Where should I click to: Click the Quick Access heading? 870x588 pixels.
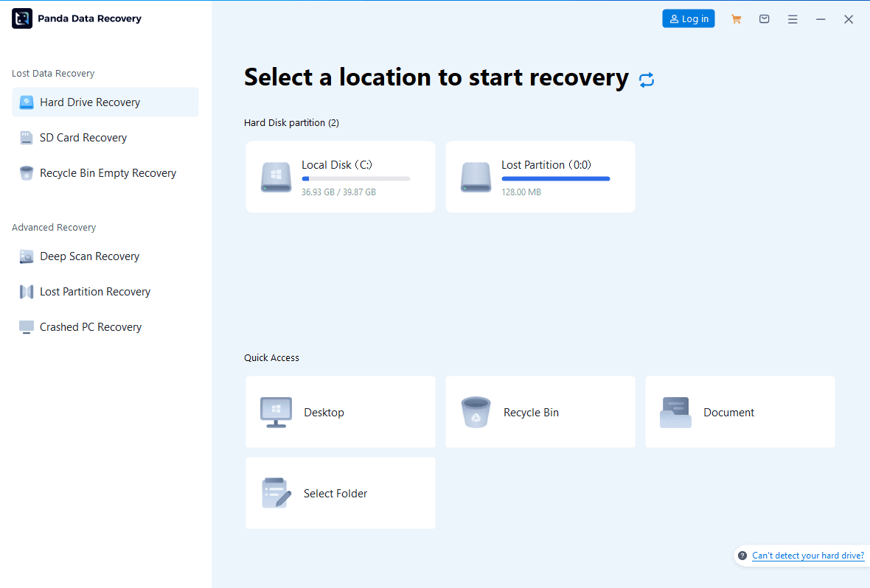pyautogui.click(x=271, y=358)
